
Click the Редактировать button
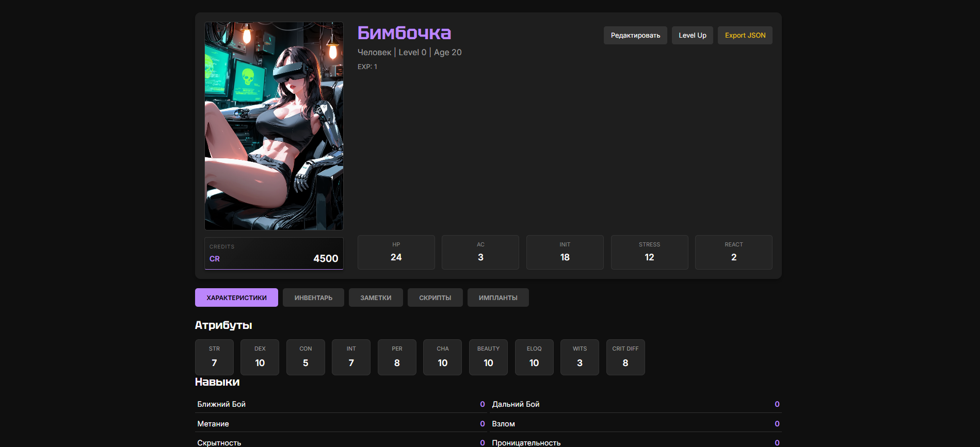pyautogui.click(x=635, y=35)
